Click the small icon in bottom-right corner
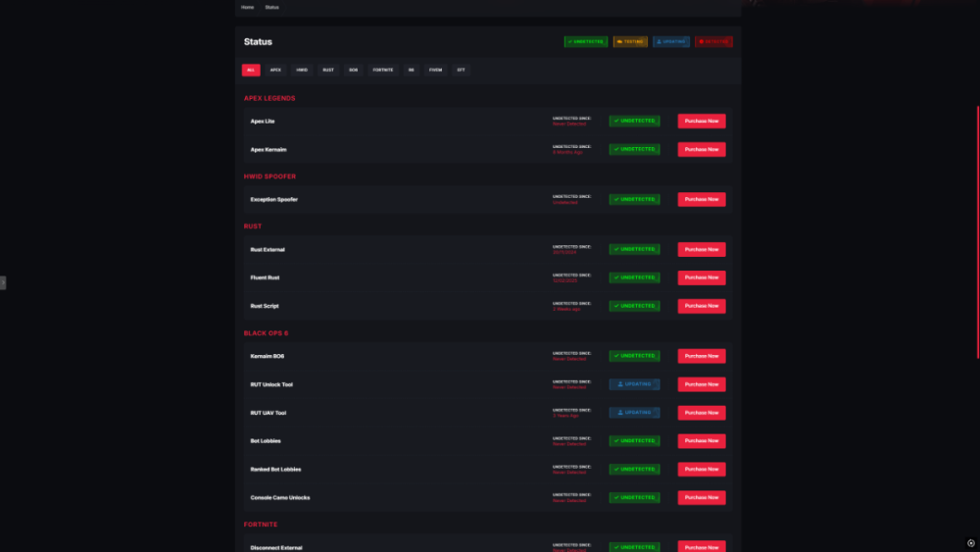 (x=970, y=543)
